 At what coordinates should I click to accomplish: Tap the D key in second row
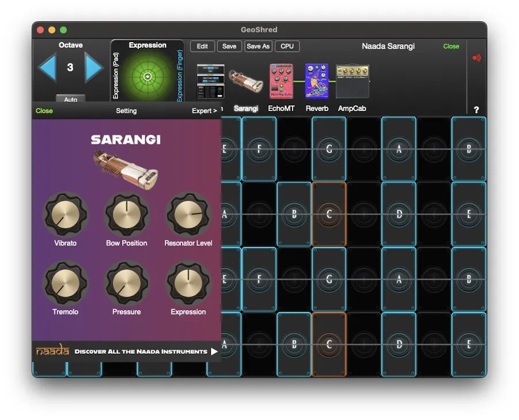[399, 214]
